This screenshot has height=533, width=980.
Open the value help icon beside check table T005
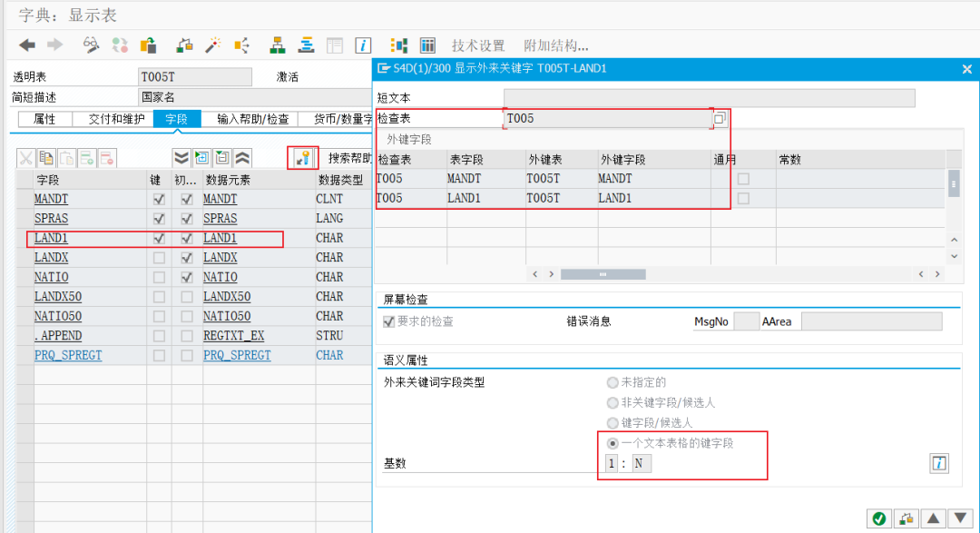(x=720, y=118)
